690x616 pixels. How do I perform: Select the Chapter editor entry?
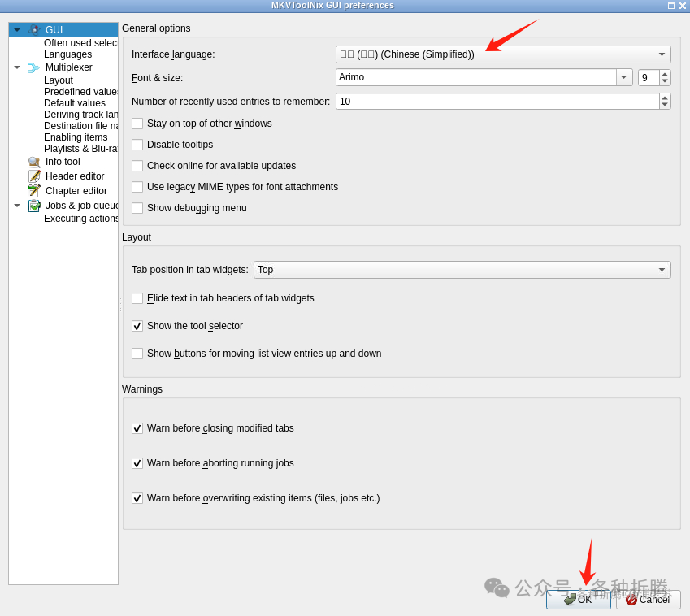(76, 190)
